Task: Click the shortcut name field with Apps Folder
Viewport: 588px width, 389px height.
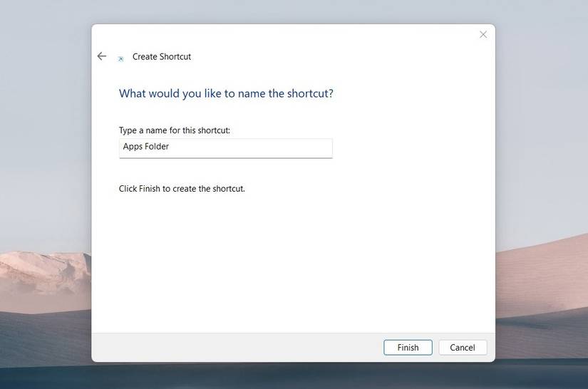Action: (x=226, y=148)
